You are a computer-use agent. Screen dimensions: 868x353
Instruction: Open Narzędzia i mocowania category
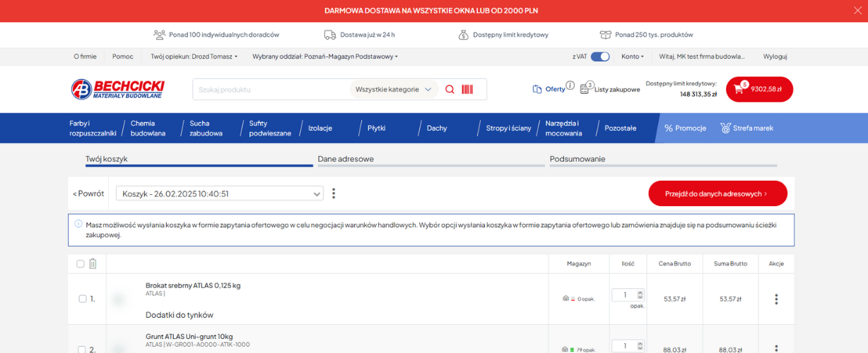[563, 128]
